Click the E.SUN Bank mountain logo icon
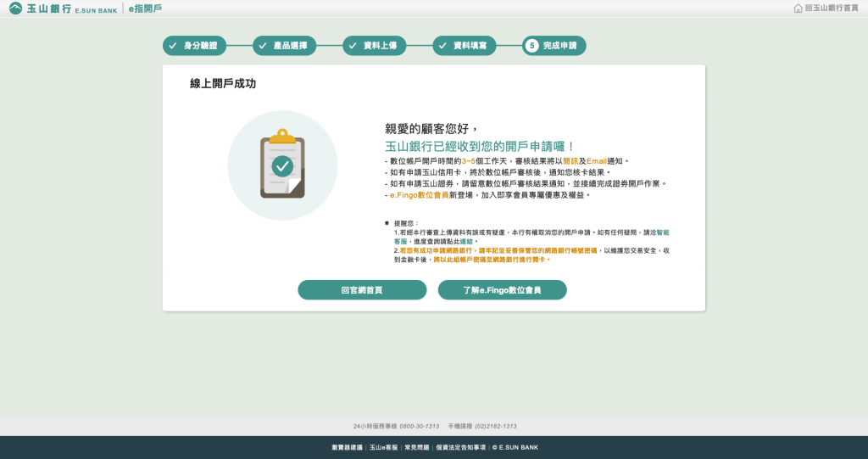Image resolution: width=868 pixels, height=459 pixels. pyautogui.click(x=15, y=8)
